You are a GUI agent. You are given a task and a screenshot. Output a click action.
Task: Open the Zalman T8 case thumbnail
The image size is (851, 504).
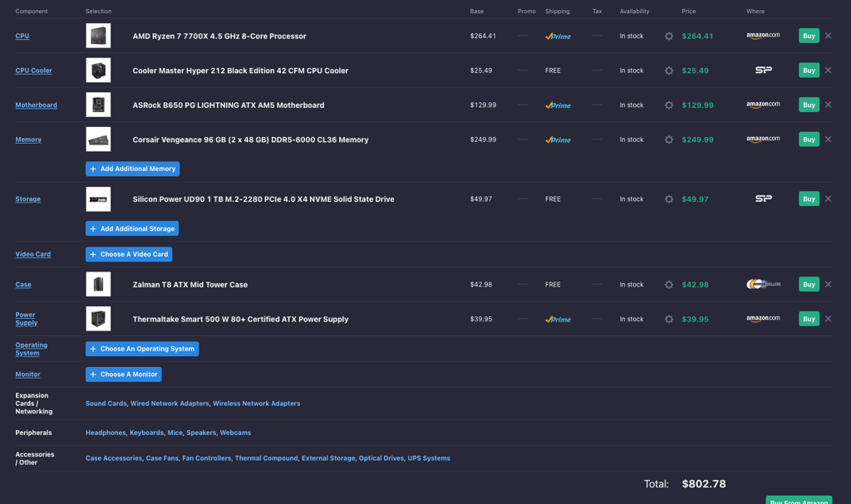coord(98,284)
